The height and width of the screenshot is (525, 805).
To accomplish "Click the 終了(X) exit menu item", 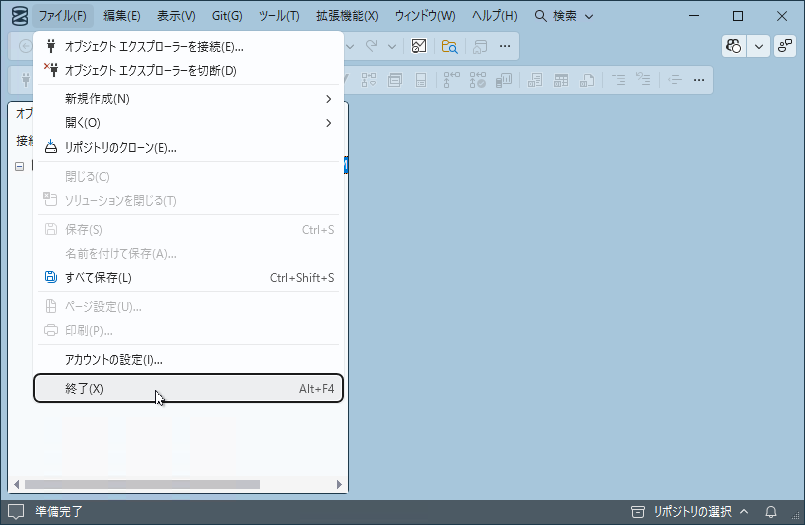I will pyautogui.click(x=188, y=388).
